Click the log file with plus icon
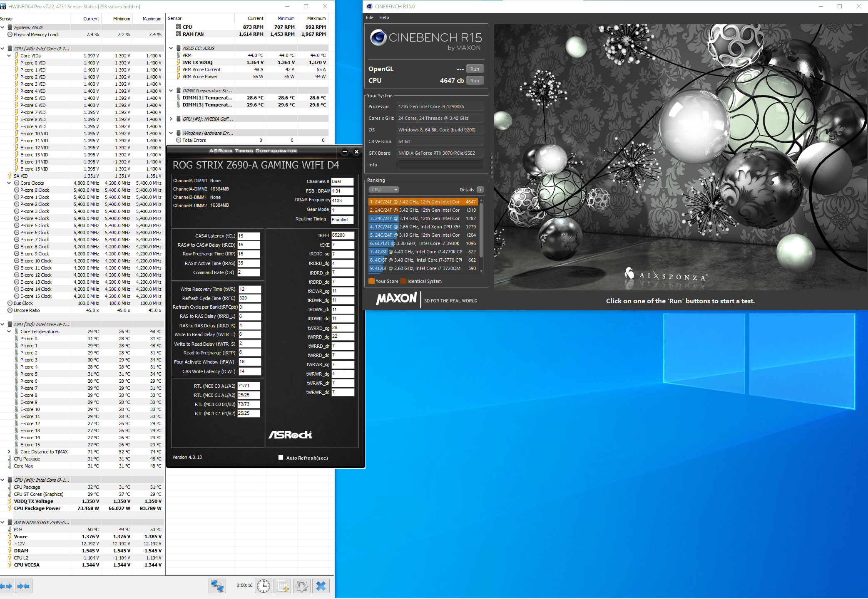 pyautogui.click(x=283, y=586)
